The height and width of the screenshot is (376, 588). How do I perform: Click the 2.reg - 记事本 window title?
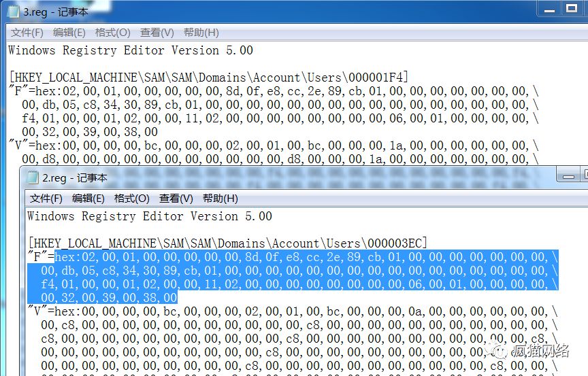(x=75, y=177)
